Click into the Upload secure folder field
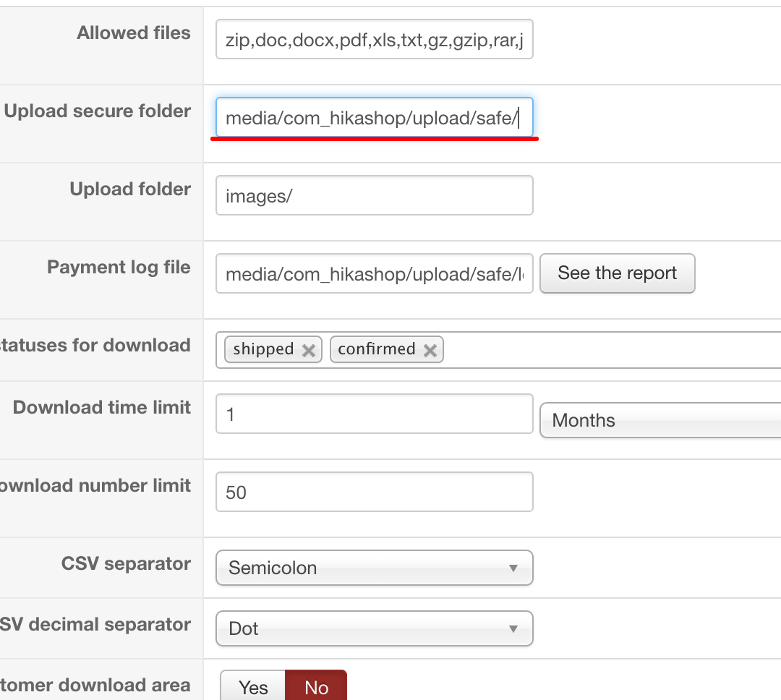Screen dimensions: 781x700 pos(374,117)
